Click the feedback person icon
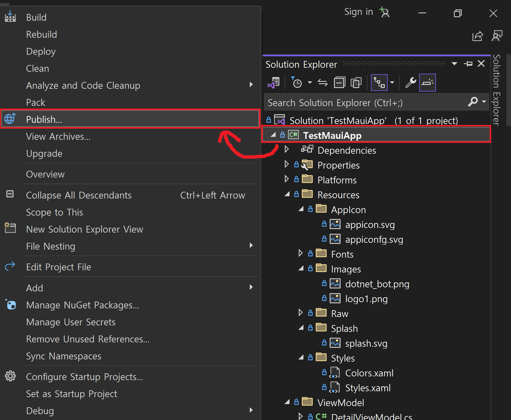The image size is (511, 420). tap(497, 36)
